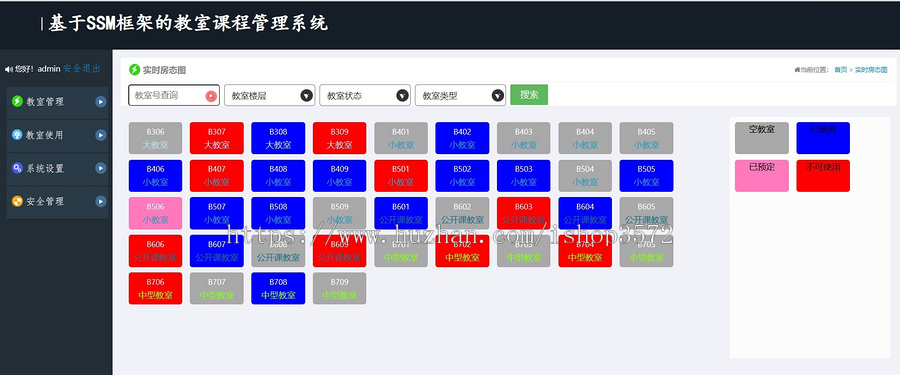Select gray classroom tile B401

(x=401, y=138)
